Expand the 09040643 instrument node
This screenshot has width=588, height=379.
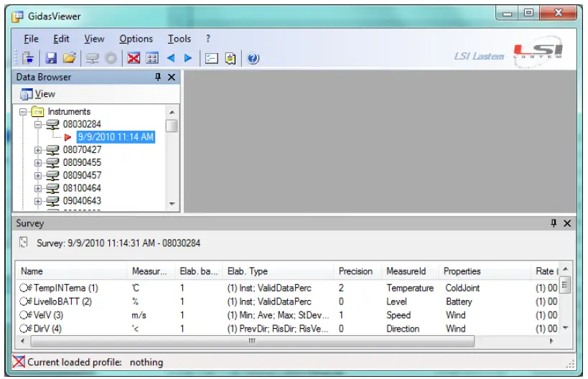pos(37,201)
